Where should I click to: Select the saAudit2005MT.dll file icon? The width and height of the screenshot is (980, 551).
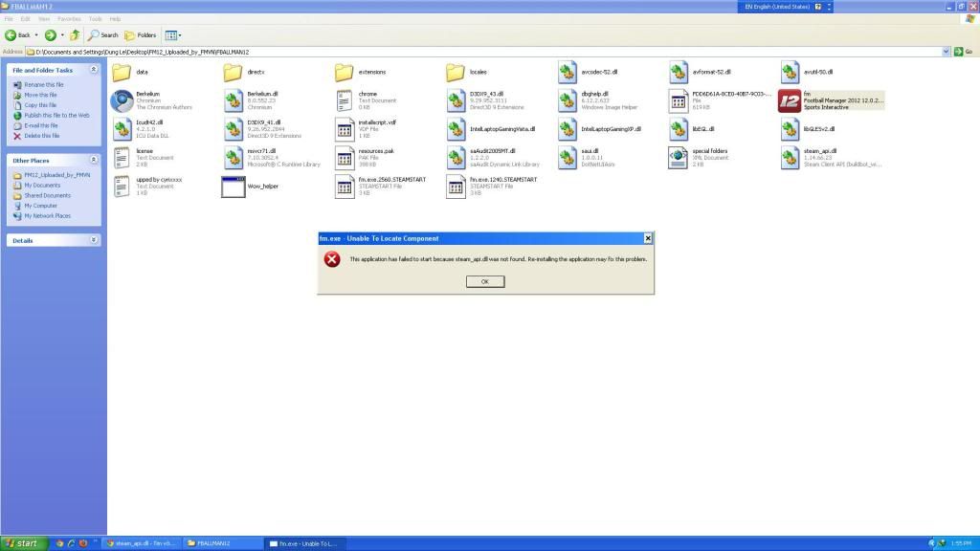pos(456,158)
